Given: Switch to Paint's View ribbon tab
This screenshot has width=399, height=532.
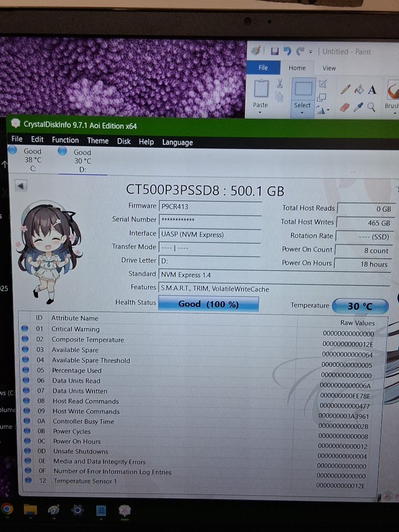Looking at the screenshot, I should (x=329, y=68).
